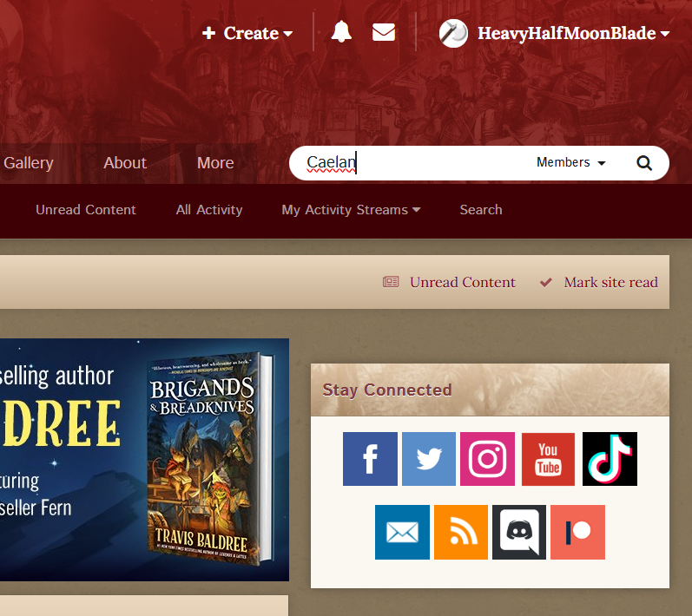Open the YouTube channel icon
The width and height of the screenshot is (692, 616).
548,459
